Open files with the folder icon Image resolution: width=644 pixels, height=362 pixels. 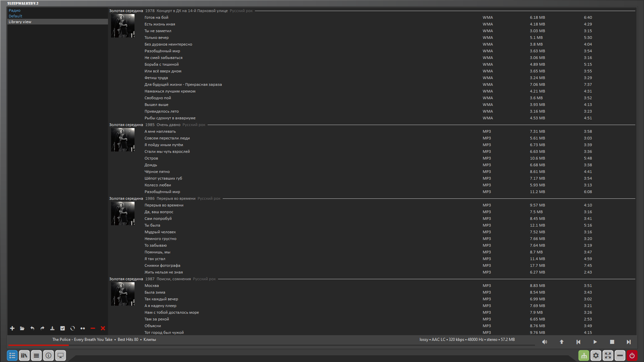(x=22, y=328)
